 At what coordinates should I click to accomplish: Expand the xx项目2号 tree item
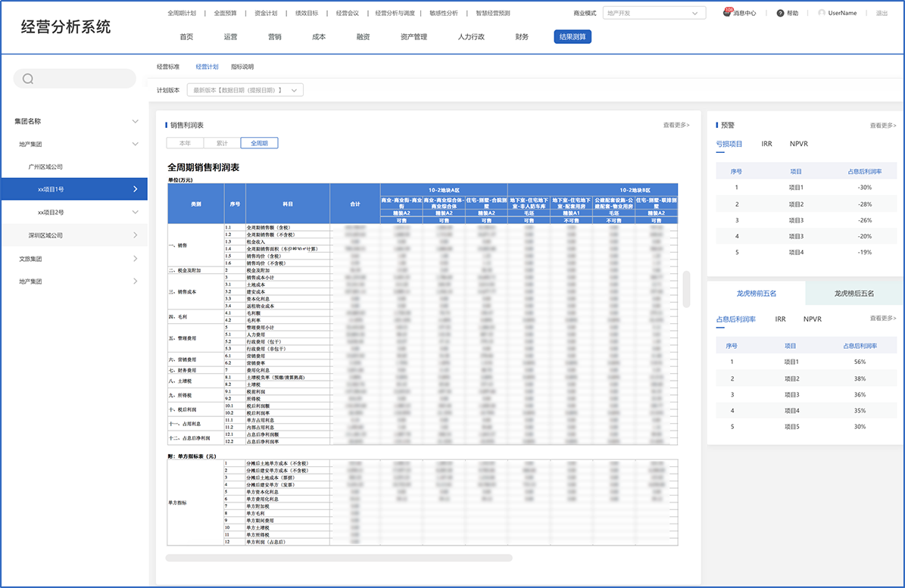click(135, 212)
